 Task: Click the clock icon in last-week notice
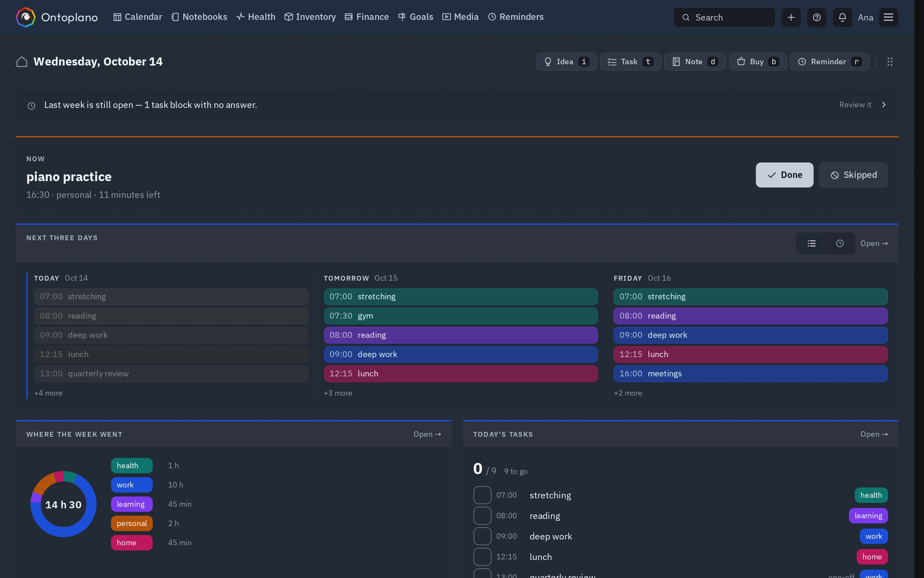click(x=31, y=106)
